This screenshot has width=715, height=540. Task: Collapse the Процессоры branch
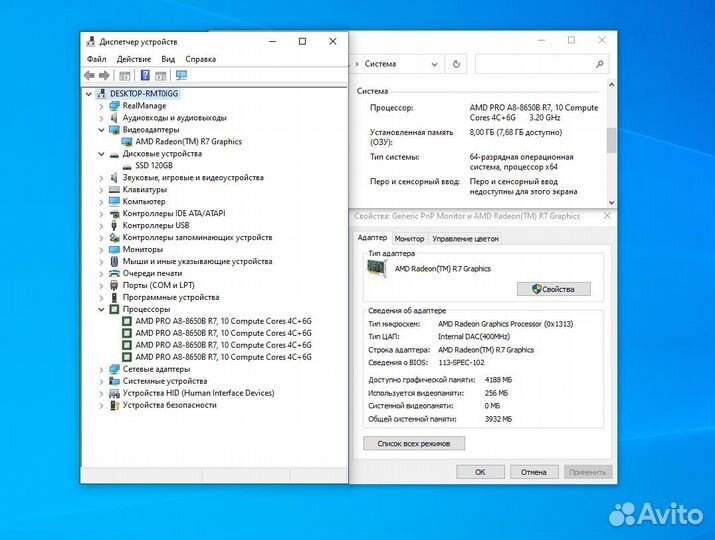[x=101, y=310]
